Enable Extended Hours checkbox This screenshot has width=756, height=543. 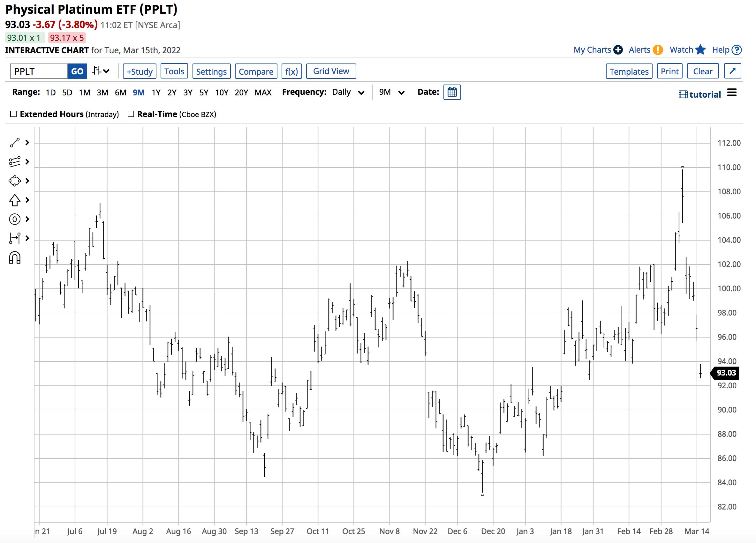pyautogui.click(x=13, y=114)
